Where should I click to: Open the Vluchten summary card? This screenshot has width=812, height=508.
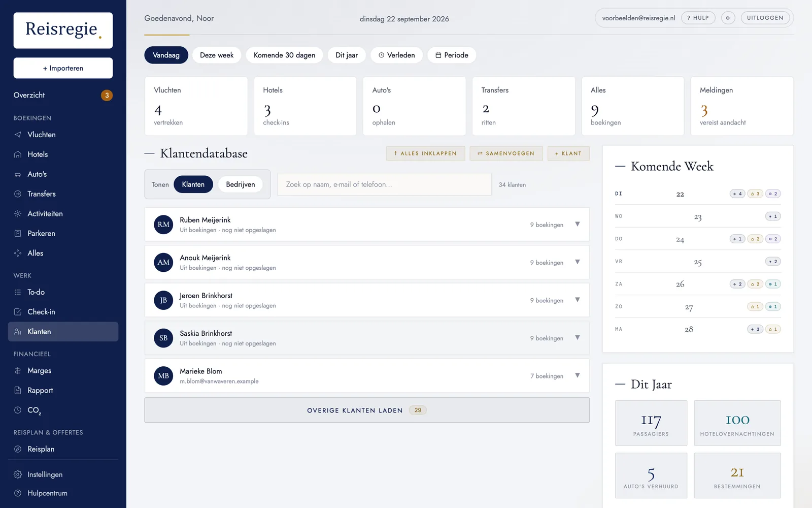point(196,106)
